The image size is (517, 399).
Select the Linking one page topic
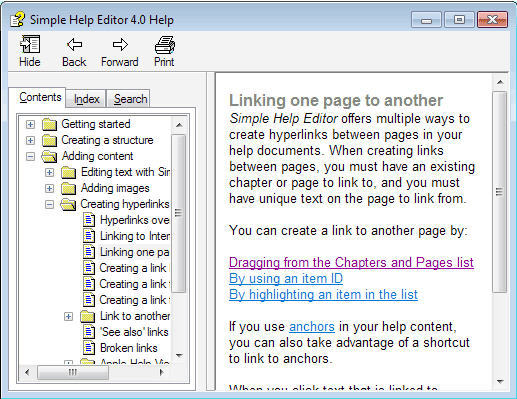tap(135, 252)
